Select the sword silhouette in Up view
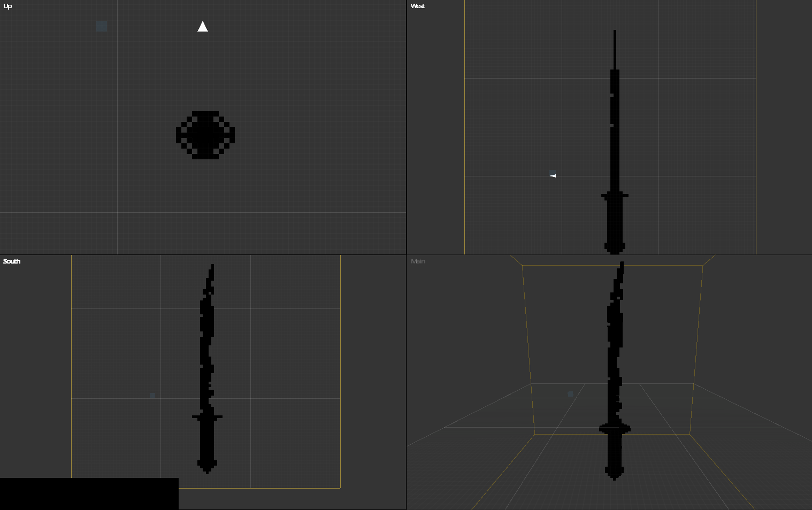This screenshot has width=812, height=510. [x=205, y=135]
